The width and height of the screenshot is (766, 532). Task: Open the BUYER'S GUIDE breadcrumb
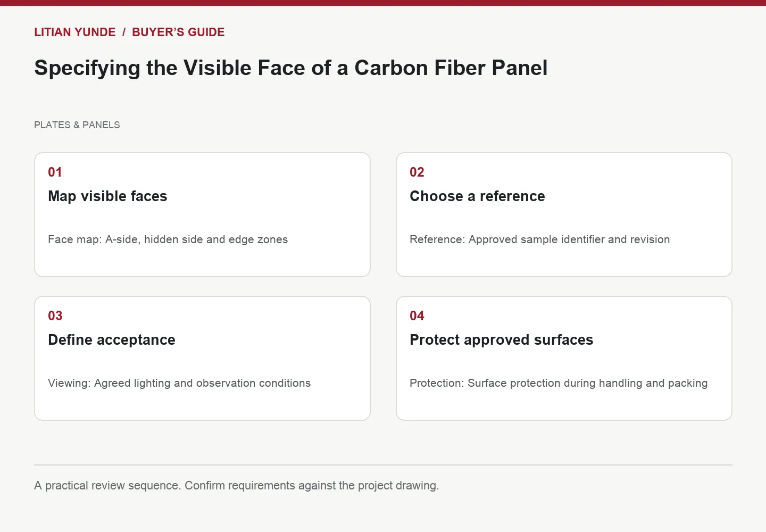coord(178,32)
